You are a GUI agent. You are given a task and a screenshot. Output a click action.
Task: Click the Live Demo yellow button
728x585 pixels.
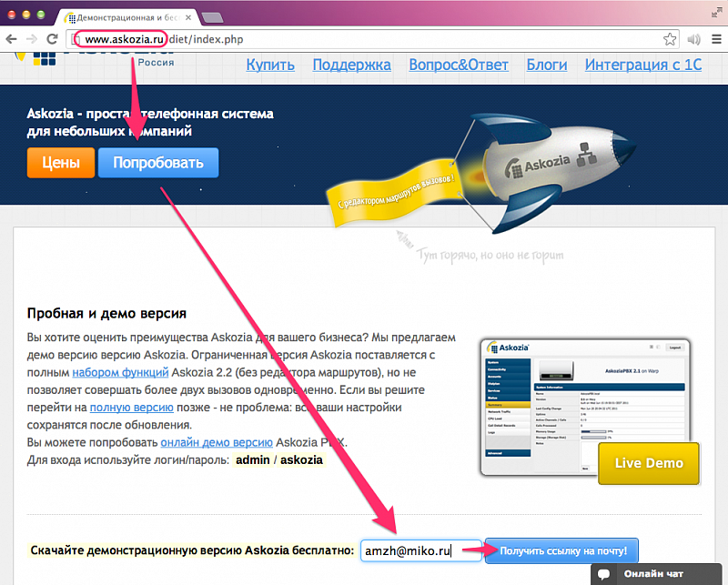(x=649, y=463)
